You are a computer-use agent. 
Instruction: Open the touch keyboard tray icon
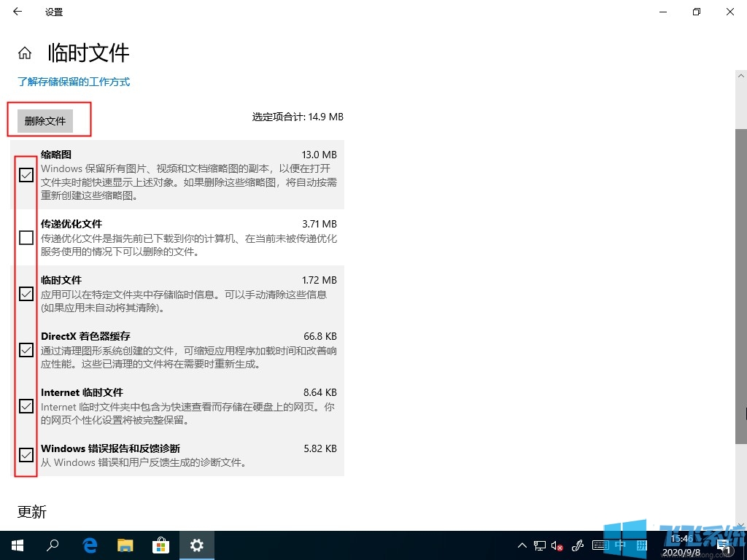click(601, 545)
